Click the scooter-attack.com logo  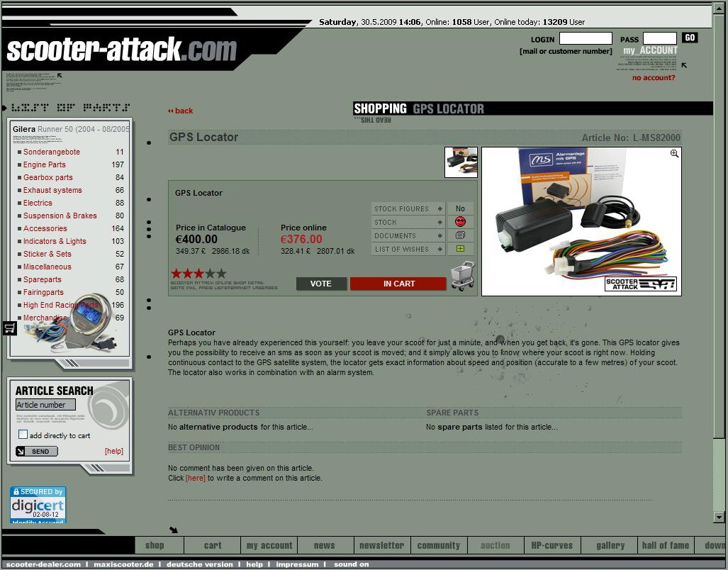point(121,50)
